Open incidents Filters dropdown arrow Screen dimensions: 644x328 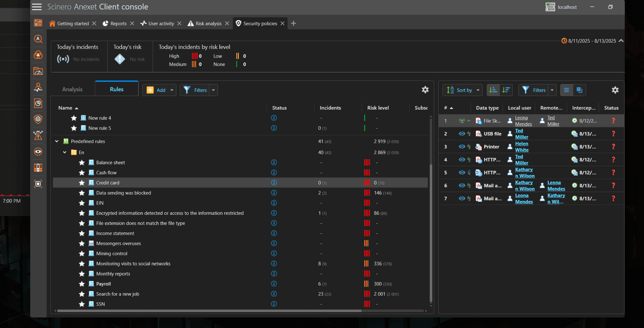coord(552,90)
